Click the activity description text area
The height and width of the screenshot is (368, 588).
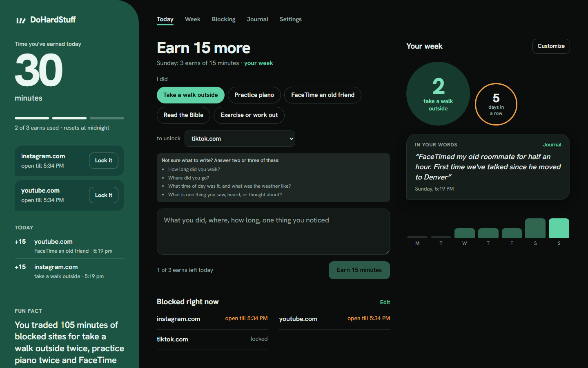(273, 232)
